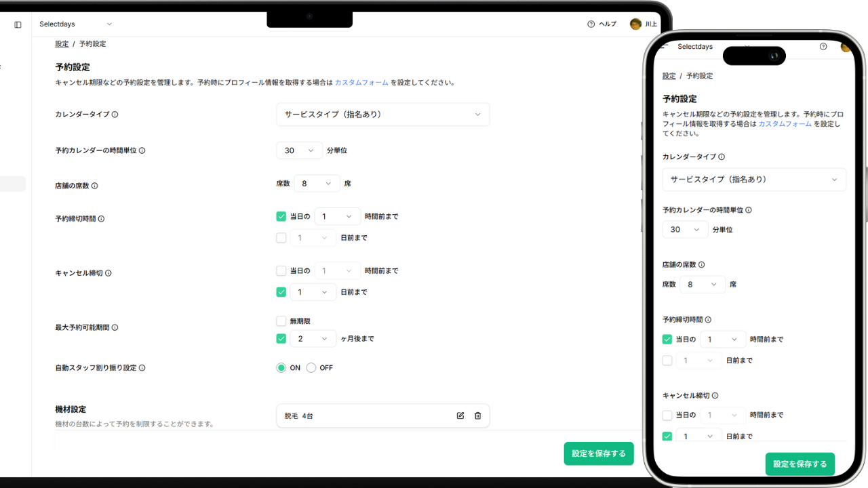Open the 川上 user avatar menu
The width and height of the screenshot is (868, 488).
pyautogui.click(x=635, y=24)
